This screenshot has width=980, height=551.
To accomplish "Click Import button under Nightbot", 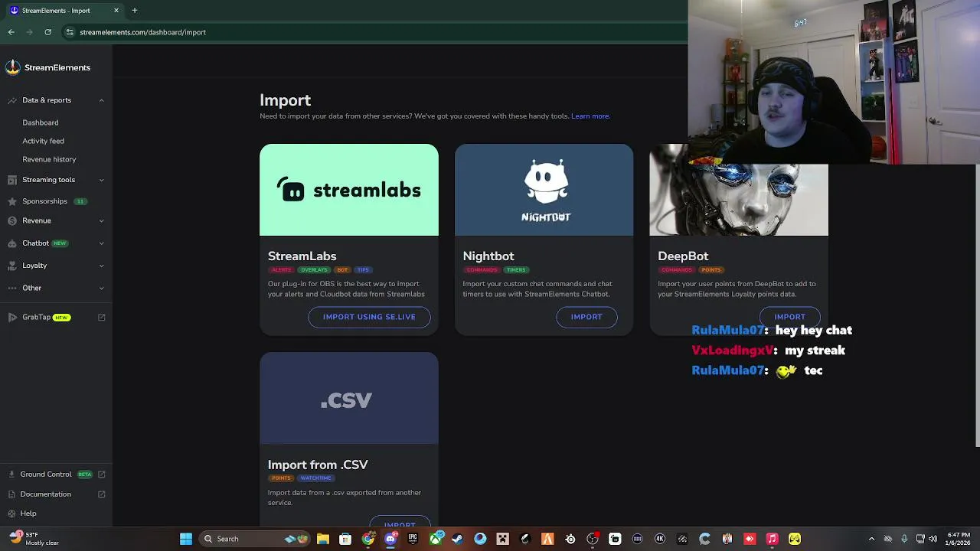I will 586,317.
